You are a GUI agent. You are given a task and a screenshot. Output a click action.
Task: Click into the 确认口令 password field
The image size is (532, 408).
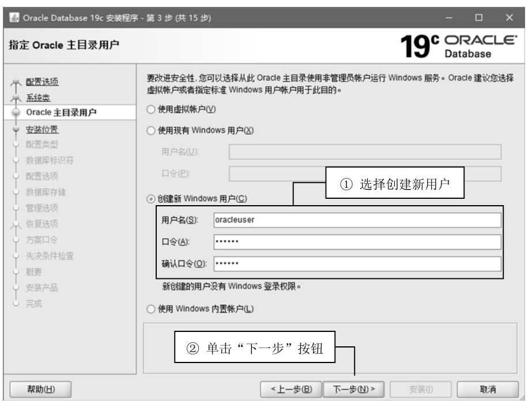357,263
